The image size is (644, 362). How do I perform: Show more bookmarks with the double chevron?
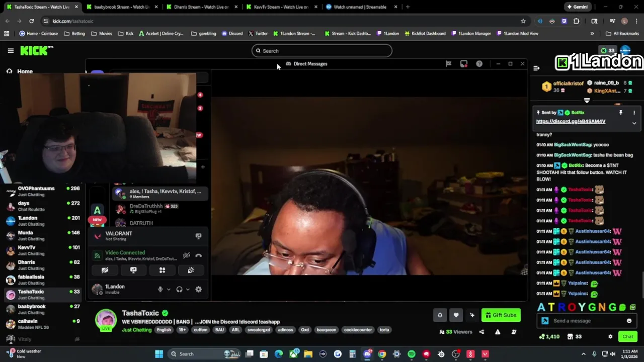592,34
